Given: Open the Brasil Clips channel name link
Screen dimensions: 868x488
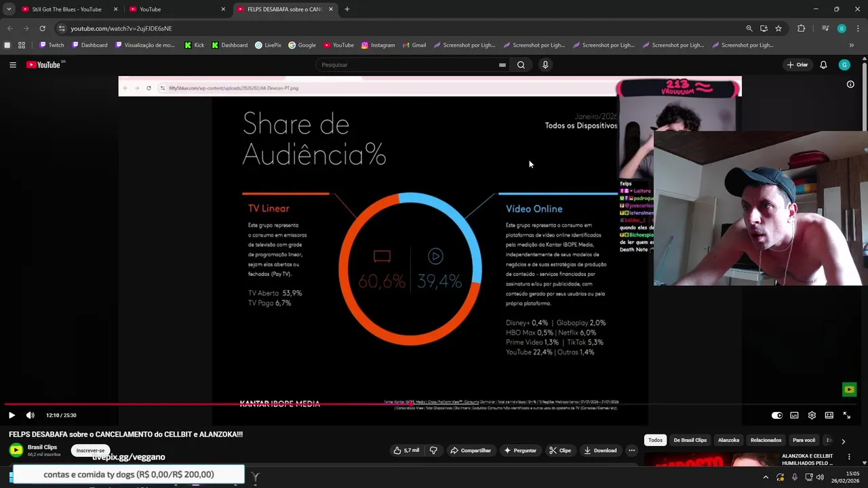Looking at the screenshot, I should pos(42,447).
